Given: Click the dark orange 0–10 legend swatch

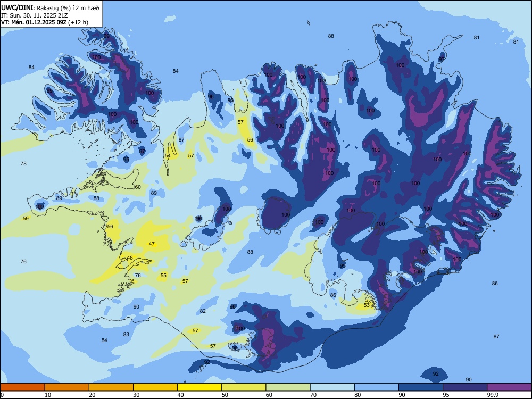Looking at the screenshot, I should 22,387.
